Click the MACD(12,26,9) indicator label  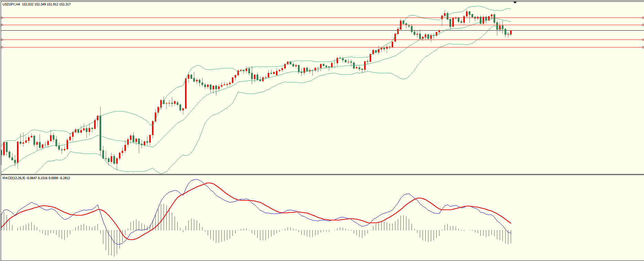tap(14, 178)
